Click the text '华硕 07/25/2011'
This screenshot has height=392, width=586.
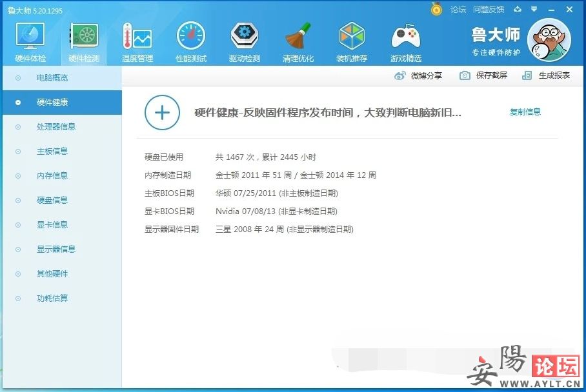tap(245, 193)
